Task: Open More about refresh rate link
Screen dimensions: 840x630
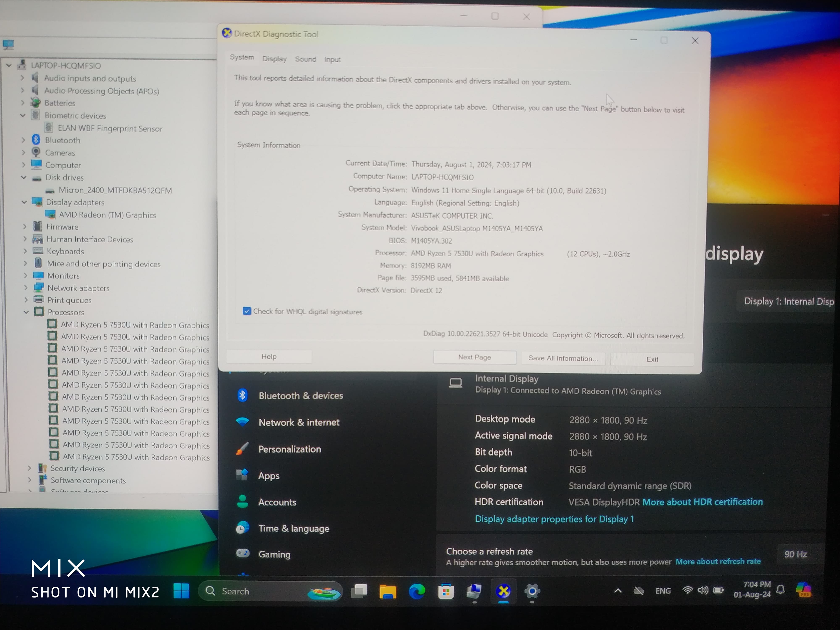Action: pos(718,561)
